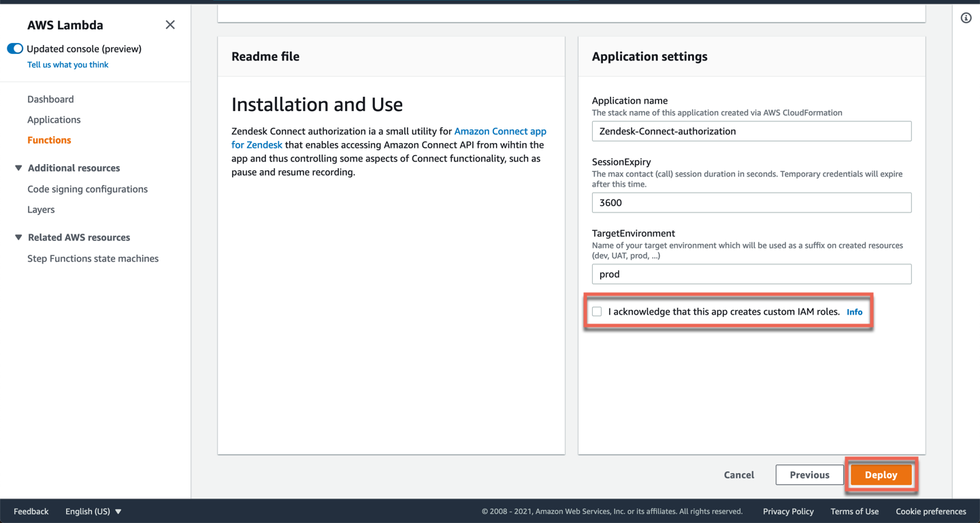This screenshot has height=523, width=980.
Task: Open the English (US) language dropdown
Action: tap(93, 511)
